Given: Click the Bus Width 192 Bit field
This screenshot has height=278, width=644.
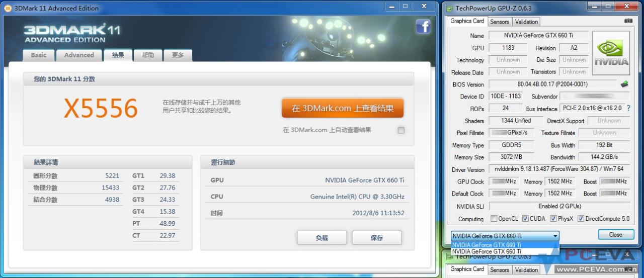Looking at the screenshot, I should click(604, 145).
